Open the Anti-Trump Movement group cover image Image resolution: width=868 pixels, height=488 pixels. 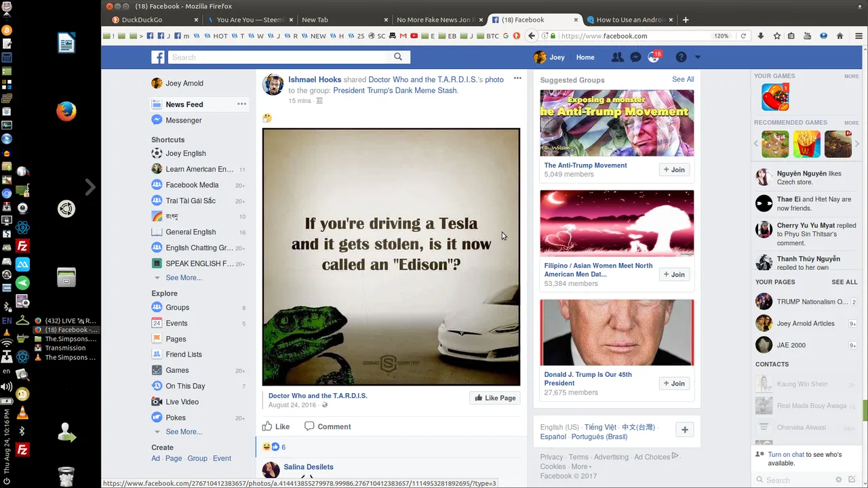coord(616,123)
